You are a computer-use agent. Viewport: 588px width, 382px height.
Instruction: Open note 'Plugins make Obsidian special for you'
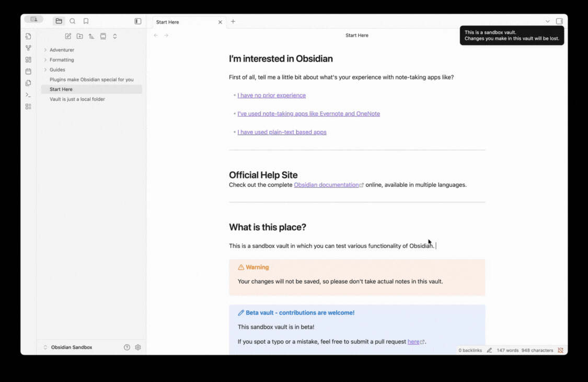91,80
